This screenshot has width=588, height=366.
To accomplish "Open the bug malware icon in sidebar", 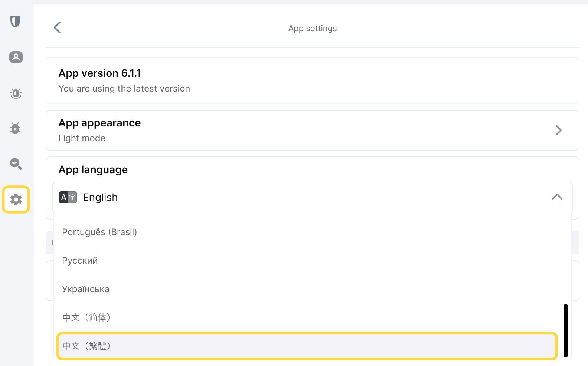I will pyautogui.click(x=15, y=128).
